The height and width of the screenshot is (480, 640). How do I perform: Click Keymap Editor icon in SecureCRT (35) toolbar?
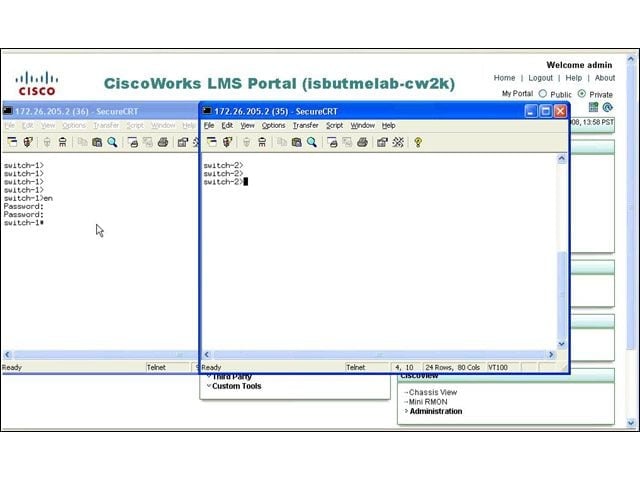pos(398,142)
